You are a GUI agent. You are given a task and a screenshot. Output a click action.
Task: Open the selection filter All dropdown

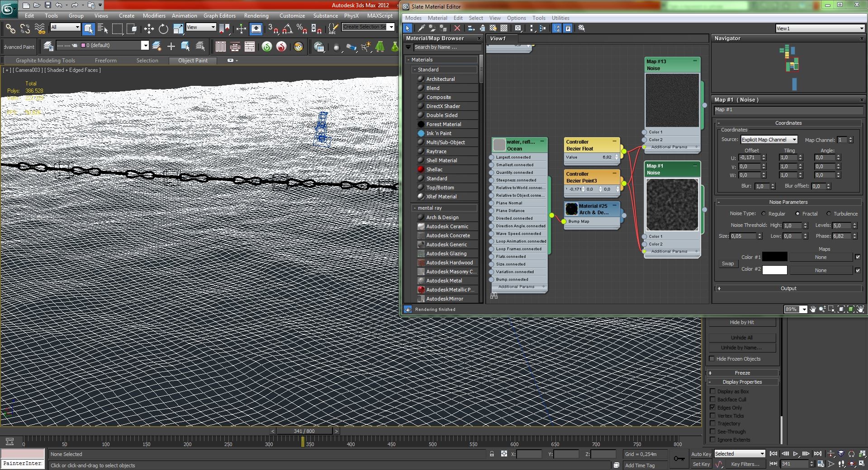click(65, 27)
